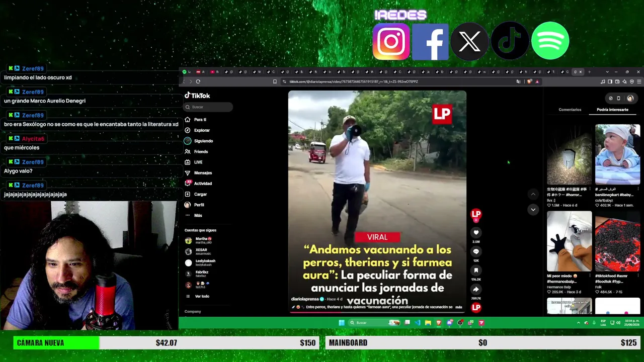Open the Windows Start menu
This screenshot has height=362, width=644.
[342, 323]
